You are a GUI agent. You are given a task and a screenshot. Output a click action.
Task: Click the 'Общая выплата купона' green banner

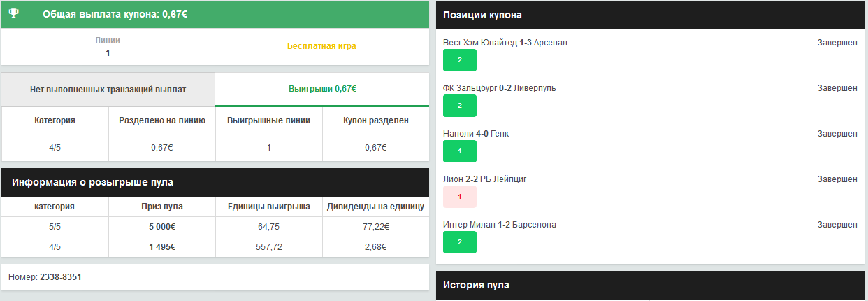coord(215,14)
